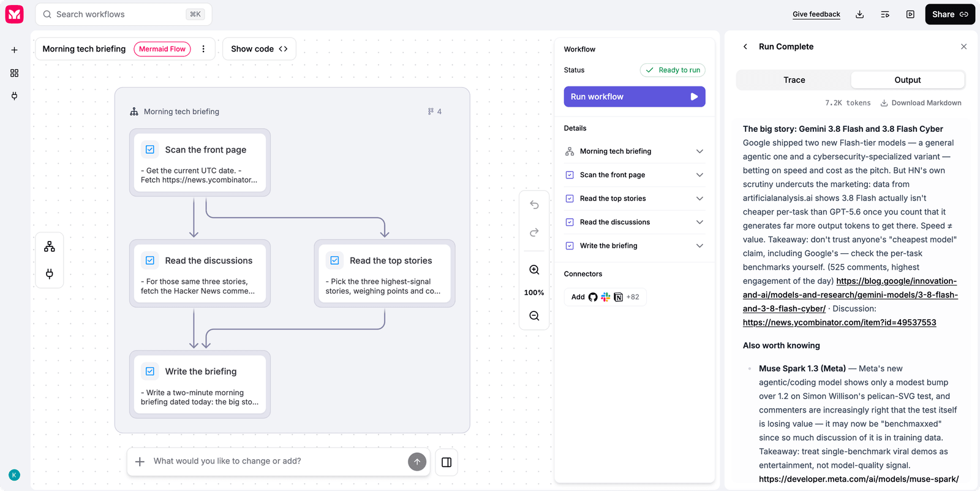980x491 pixels.
Task: Open the blog.google Gemini models link
Action: (850, 295)
